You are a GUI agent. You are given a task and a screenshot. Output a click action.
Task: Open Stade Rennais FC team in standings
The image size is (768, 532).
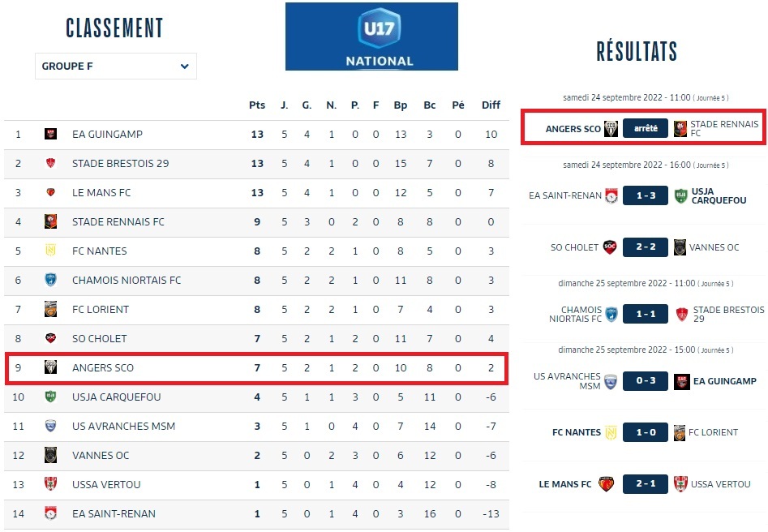point(118,222)
